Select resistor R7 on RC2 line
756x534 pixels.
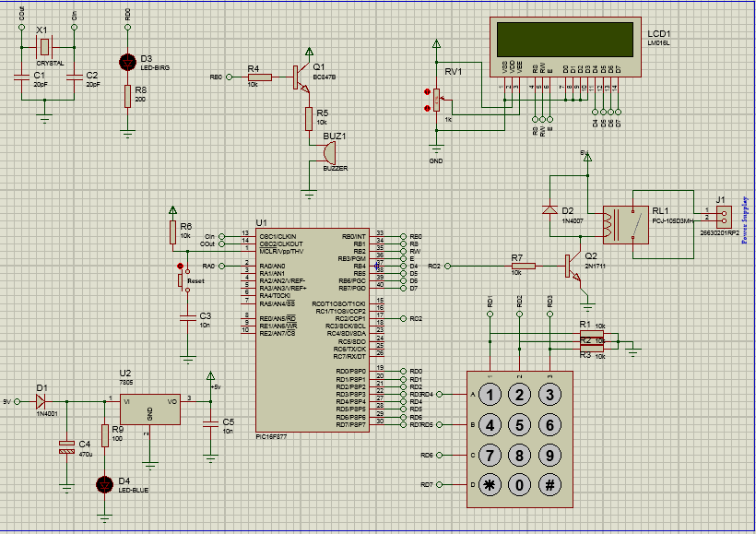click(x=523, y=266)
